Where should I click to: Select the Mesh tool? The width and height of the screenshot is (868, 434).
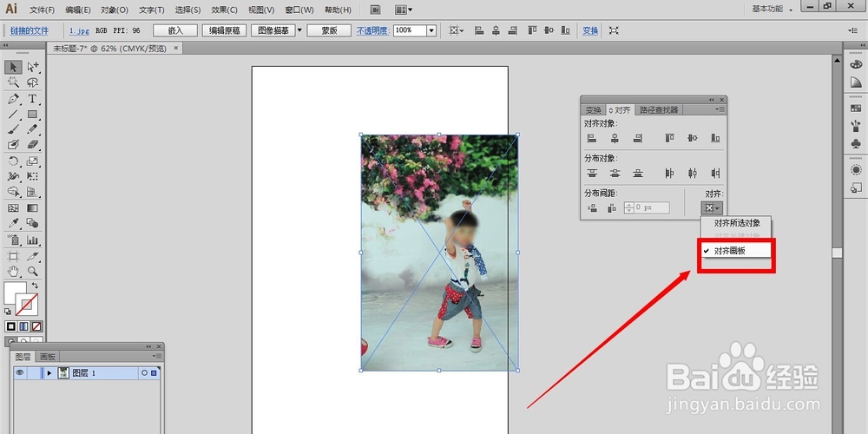pos(13,208)
